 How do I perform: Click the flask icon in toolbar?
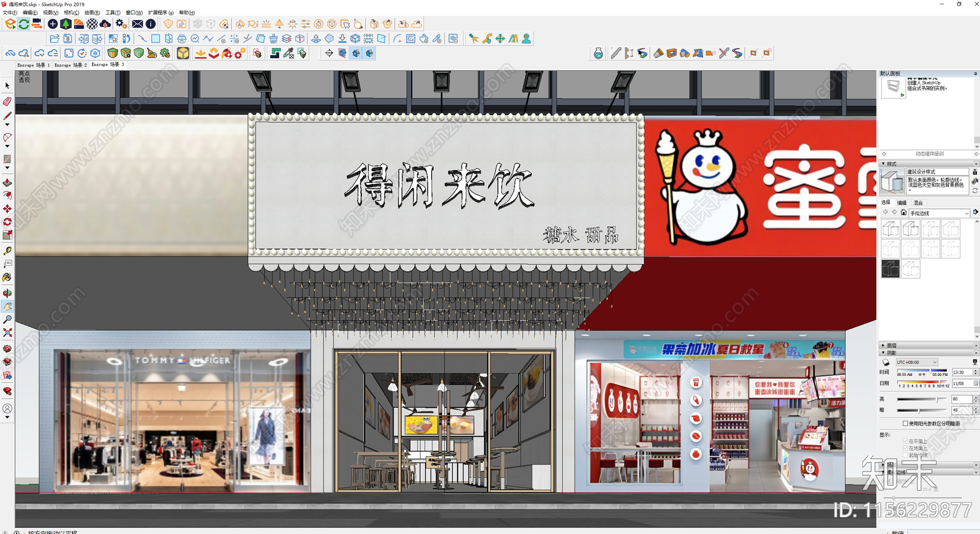click(x=598, y=53)
